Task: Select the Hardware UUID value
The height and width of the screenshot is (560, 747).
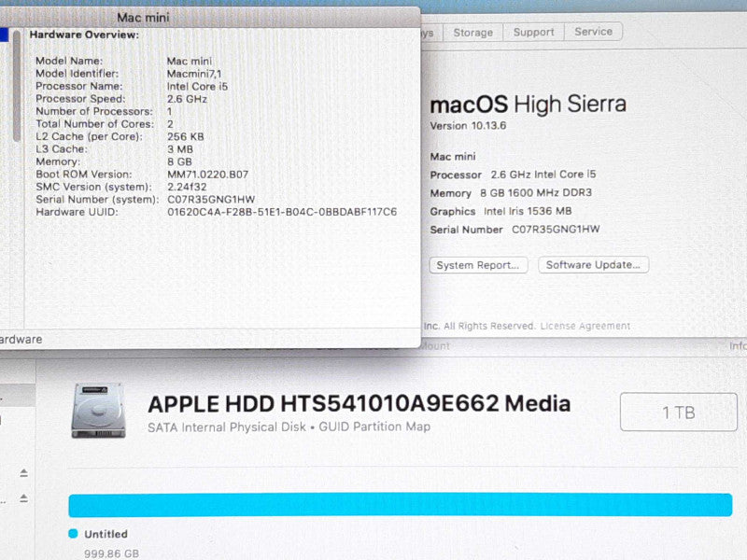Action: pyautogui.click(x=282, y=212)
